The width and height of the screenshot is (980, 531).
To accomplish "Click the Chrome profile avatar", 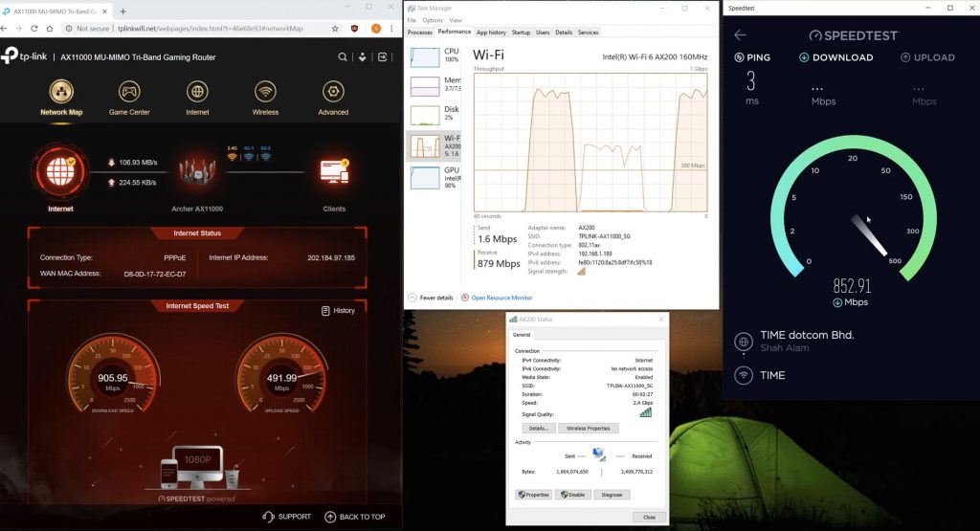I will pos(375,29).
